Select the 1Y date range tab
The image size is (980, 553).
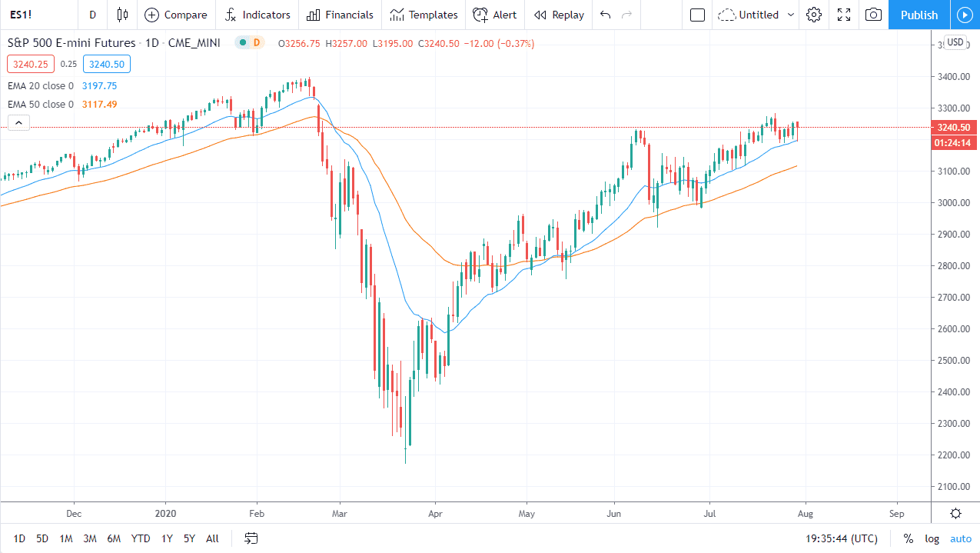click(x=166, y=538)
